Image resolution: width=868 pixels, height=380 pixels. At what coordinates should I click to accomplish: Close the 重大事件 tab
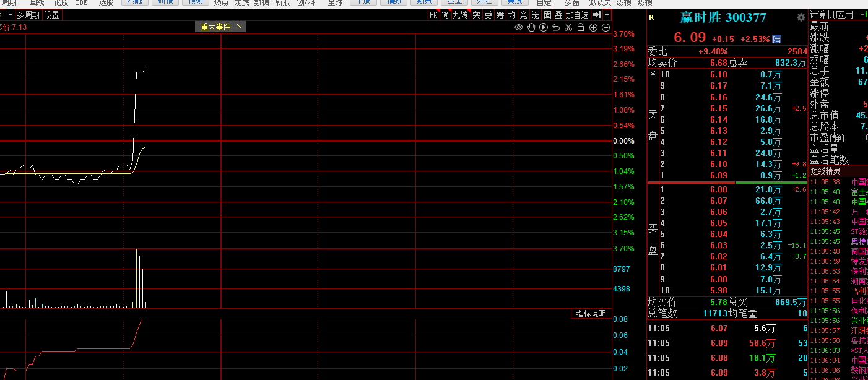point(239,27)
